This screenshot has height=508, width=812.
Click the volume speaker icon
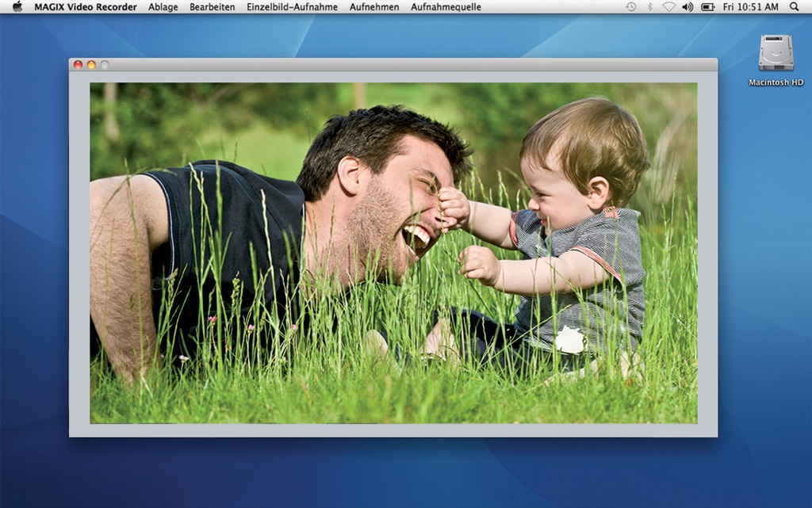688,7
